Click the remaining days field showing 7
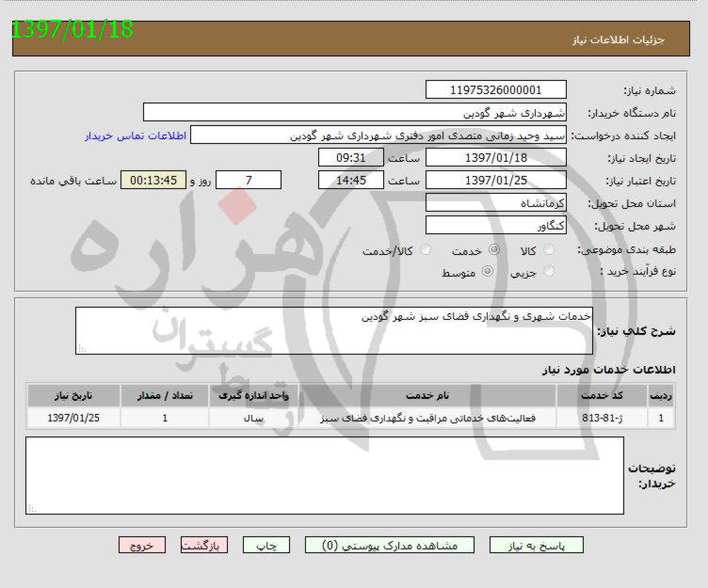708x588 pixels. pos(249,180)
